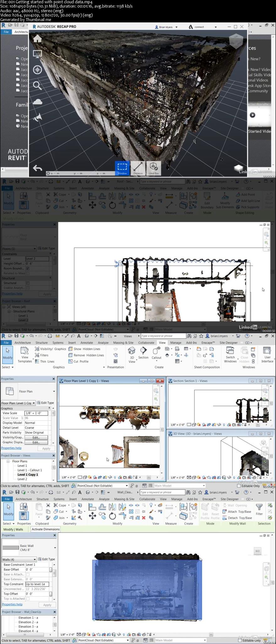Select the highlighted View ribbon tab
This screenshot has width=276, height=644.
click(x=162, y=342)
